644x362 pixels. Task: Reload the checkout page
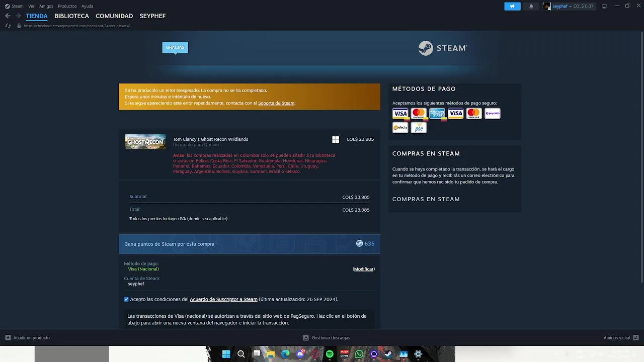coord(8,26)
